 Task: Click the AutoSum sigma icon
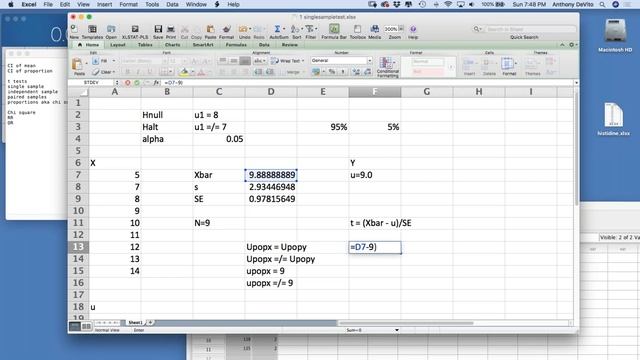click(277, 29)
